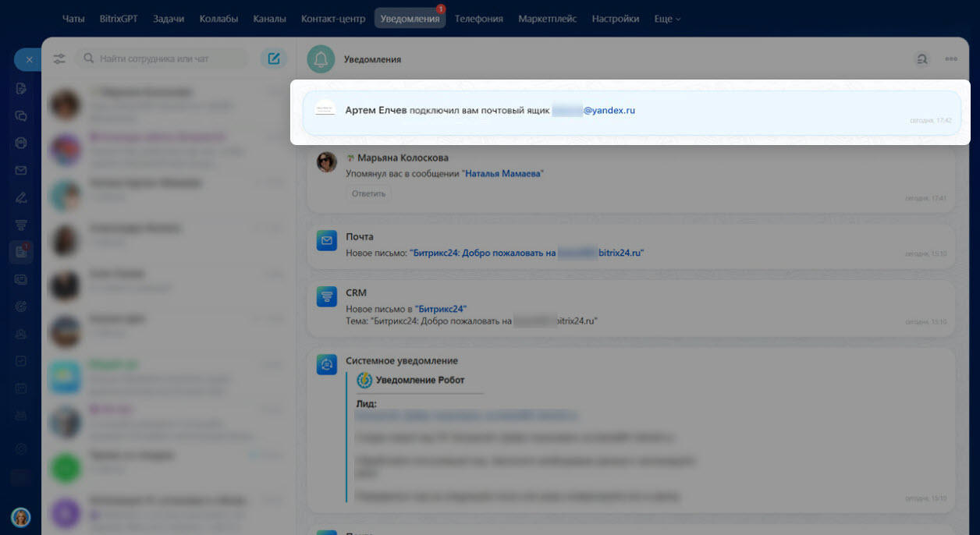
Task: Open the Чаты tab
Action: click(73, 19)
